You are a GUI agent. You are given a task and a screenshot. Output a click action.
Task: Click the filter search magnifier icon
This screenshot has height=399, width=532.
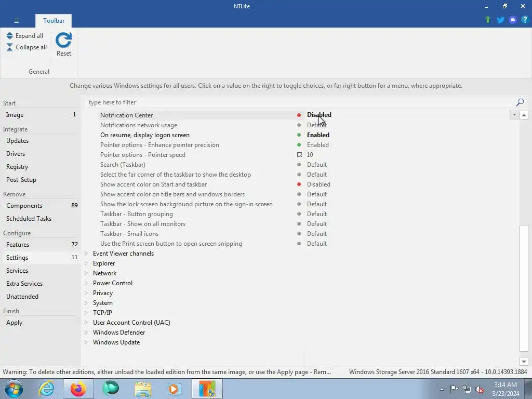coord(520,102)
